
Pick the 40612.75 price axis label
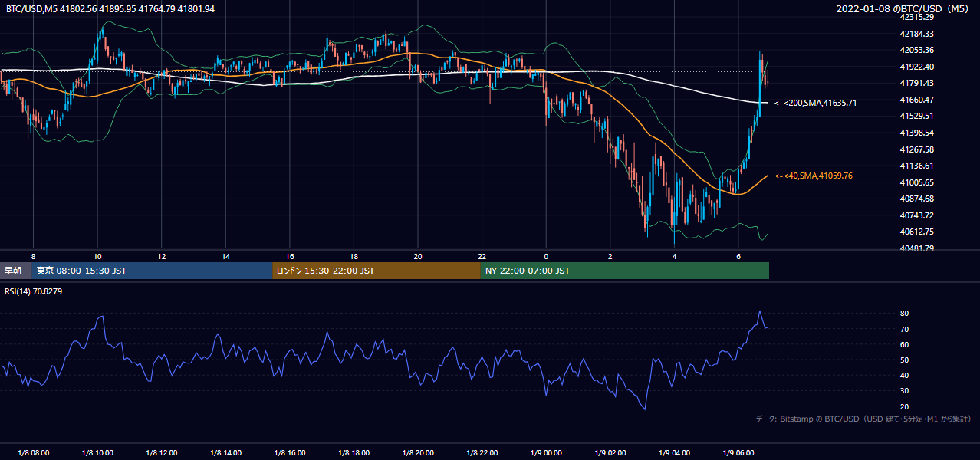tap(917, 232)
